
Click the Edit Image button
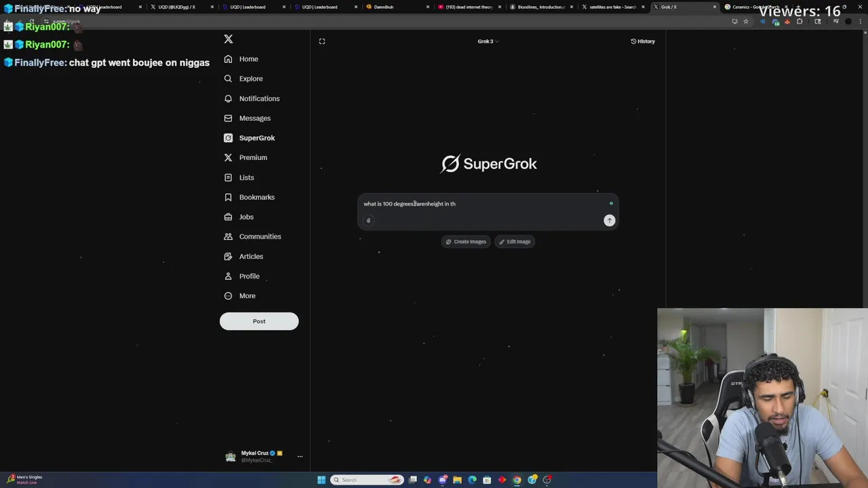coord(515,242)
